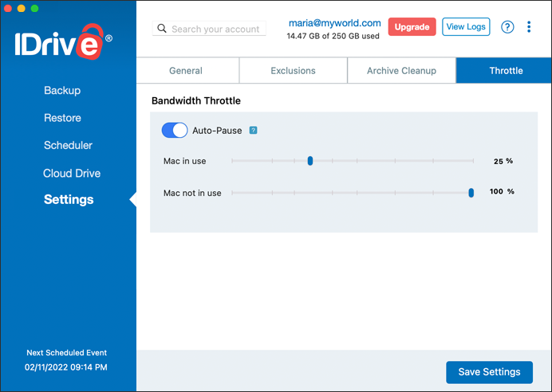
Task: Open Backup in the sidebar
Action: tap(62, 91)
